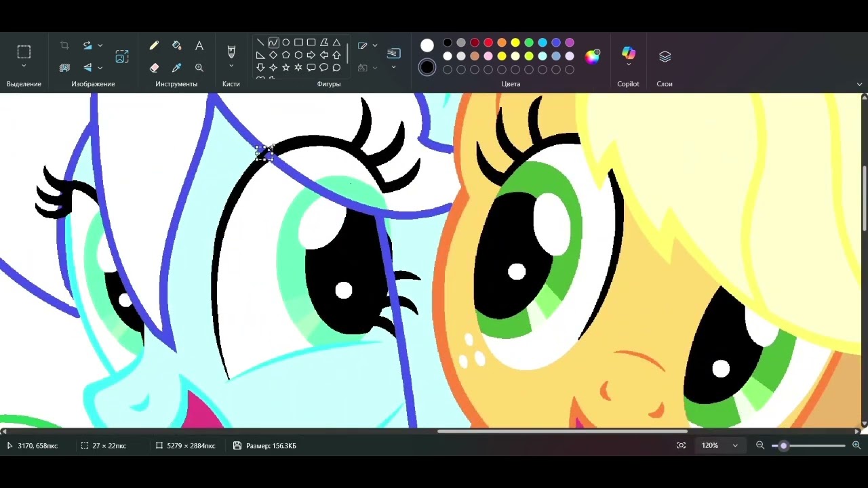Choose the Right triangle shape
The width and height of the screenshot is (868, 488).
[x=260, y=55]
